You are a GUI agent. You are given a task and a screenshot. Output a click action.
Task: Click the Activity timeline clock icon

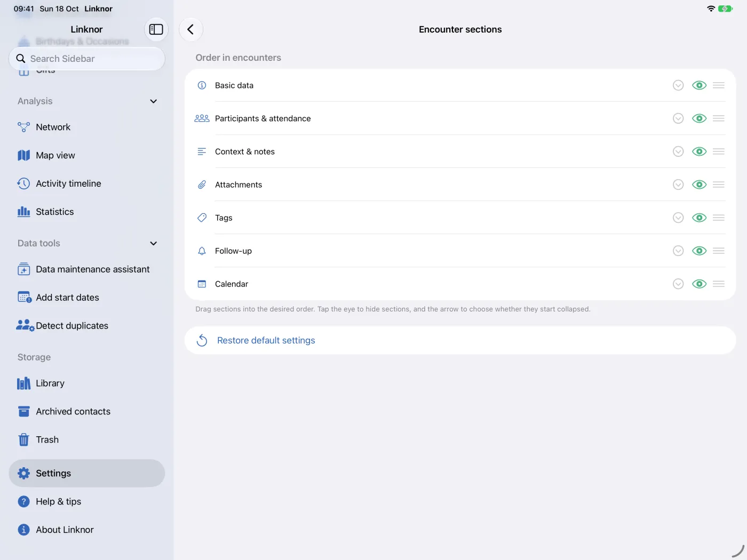[23, 183]
